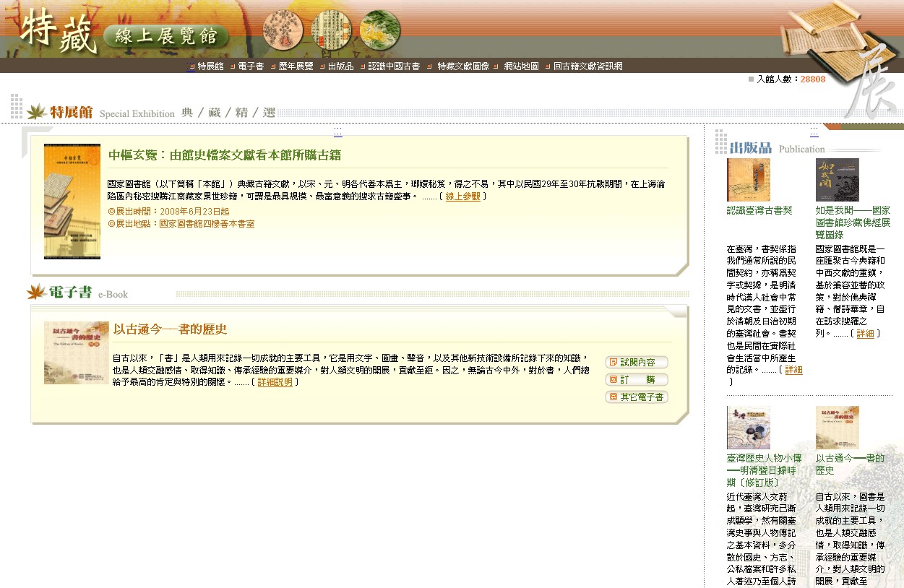Click the 如是我聞 black book cover
The height and width of the screenshot is (588, 904).
click(x=837, y=180)
